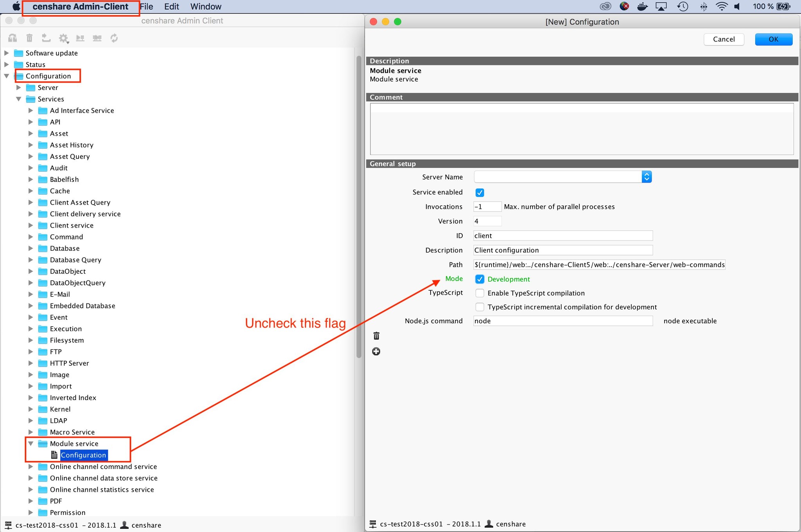Click the Wi-Fi icon in the menu bar

tap(721, 6)
